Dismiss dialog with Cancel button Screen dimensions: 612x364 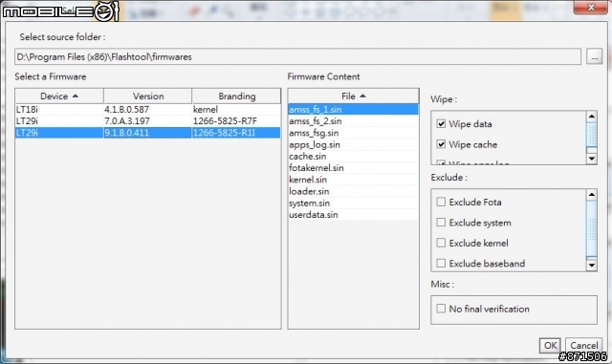[583, 345]
